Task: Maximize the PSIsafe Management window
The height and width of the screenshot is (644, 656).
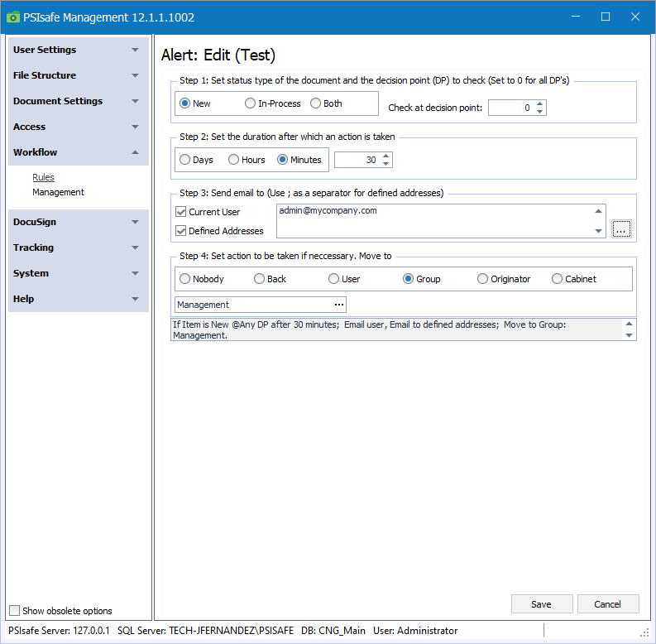Action: (606, 17)
